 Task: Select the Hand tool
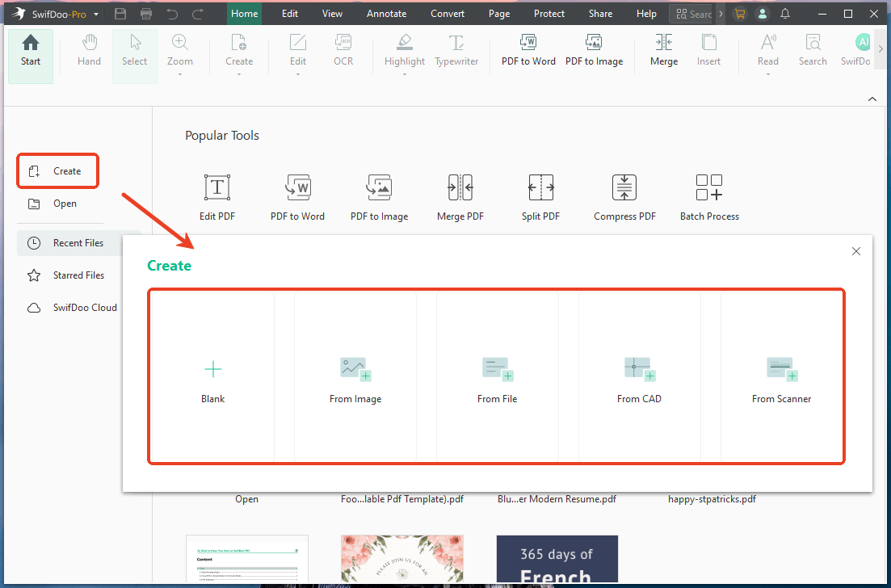pyautogui.click(x=89, y=52)
